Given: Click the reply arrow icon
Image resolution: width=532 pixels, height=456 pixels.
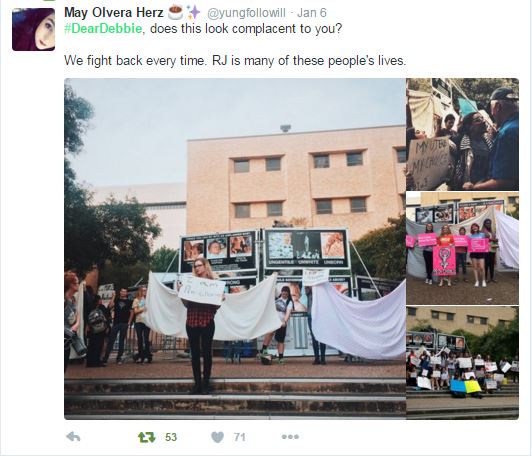Looking at the screenshot, I should pos(73,436).
